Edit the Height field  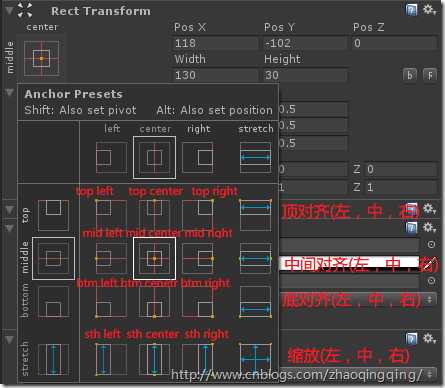click(305, 75)
